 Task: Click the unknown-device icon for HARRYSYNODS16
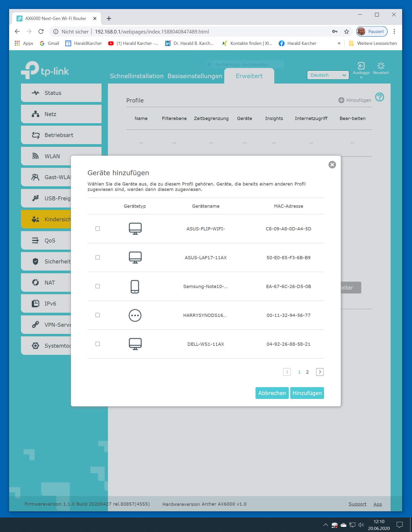[x=135, y=315]
